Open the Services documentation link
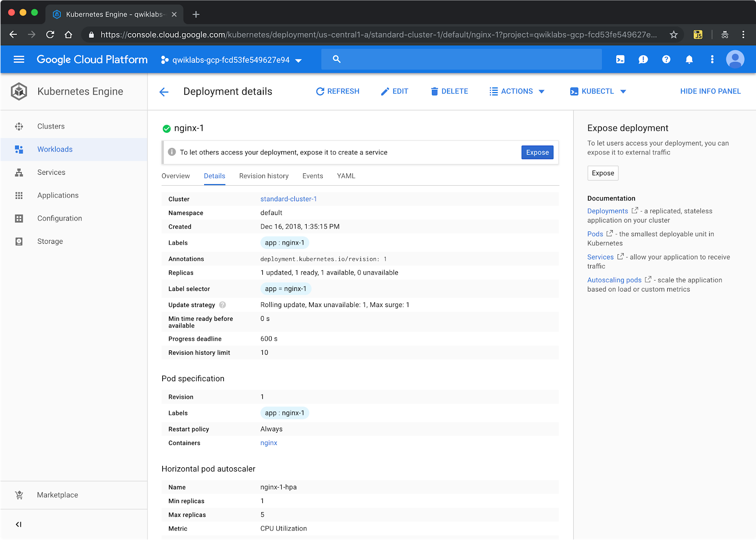Viewport: 756px width, 540px height. (x=601, y=257)
